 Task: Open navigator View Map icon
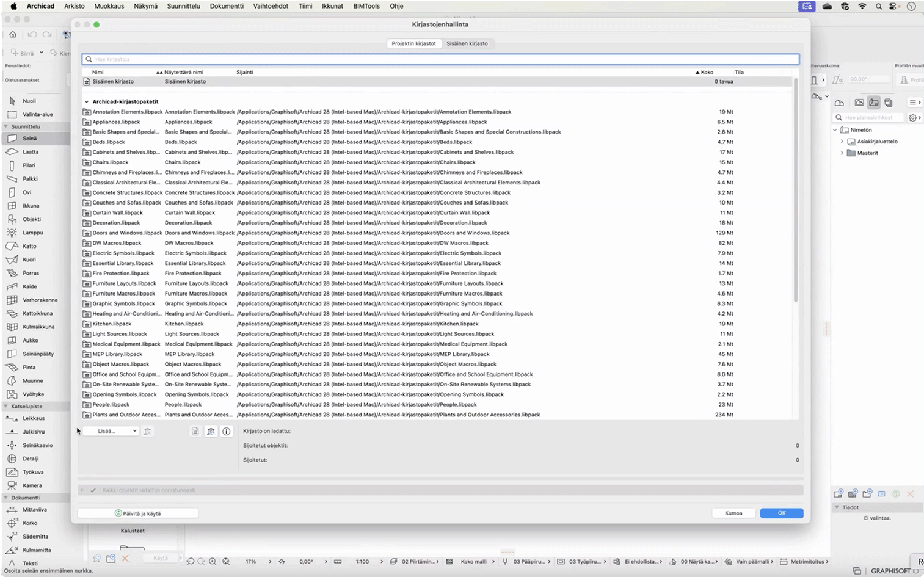[x=859, y=103]
